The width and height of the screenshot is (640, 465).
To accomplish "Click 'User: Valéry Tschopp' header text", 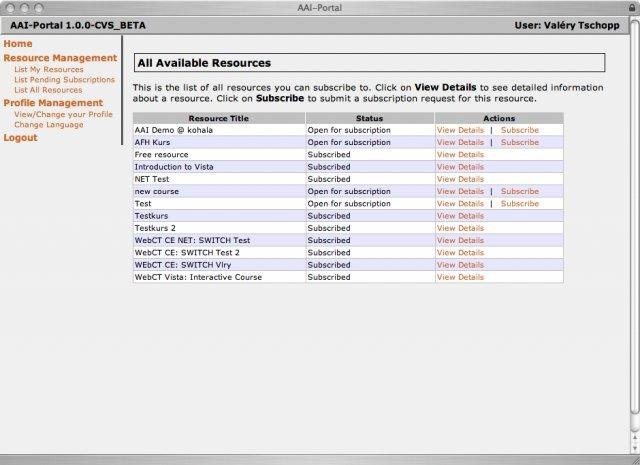I will (x=567, y=25).
